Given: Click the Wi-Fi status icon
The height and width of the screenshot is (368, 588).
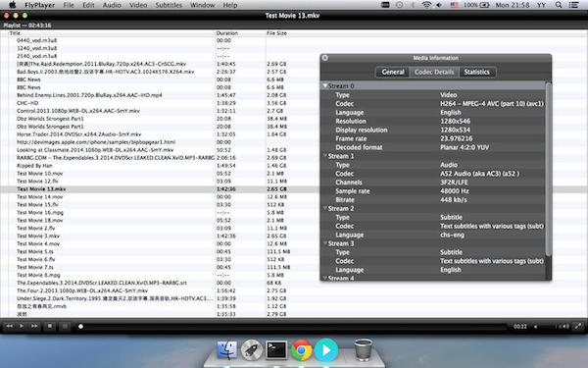Looking at the screenshot, I should point(426,5).
